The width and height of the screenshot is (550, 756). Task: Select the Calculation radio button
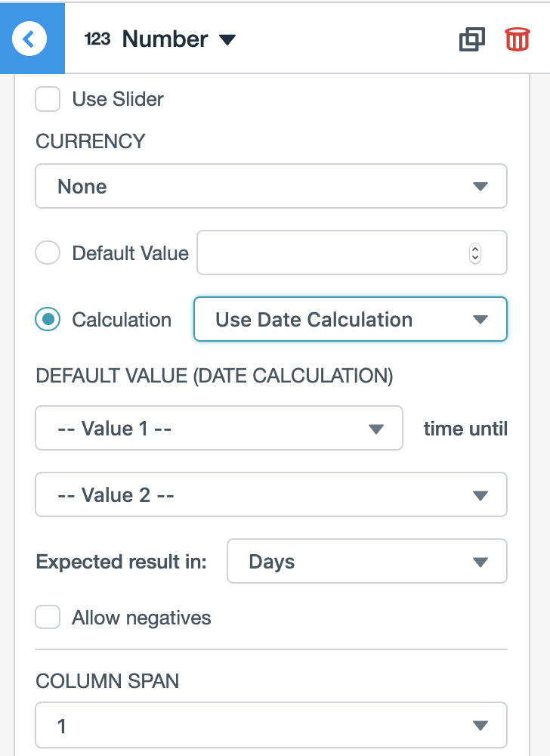coord(48,319)
